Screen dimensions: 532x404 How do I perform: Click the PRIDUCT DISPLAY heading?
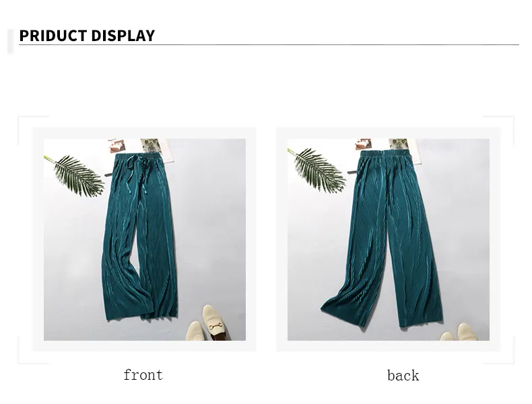(87, 36)
